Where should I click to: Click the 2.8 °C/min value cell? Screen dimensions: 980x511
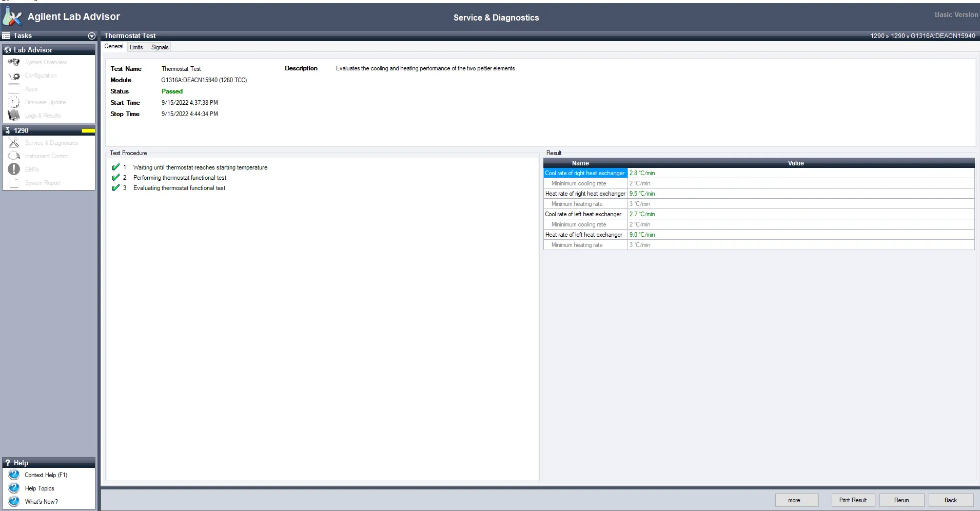pos(801,173)
